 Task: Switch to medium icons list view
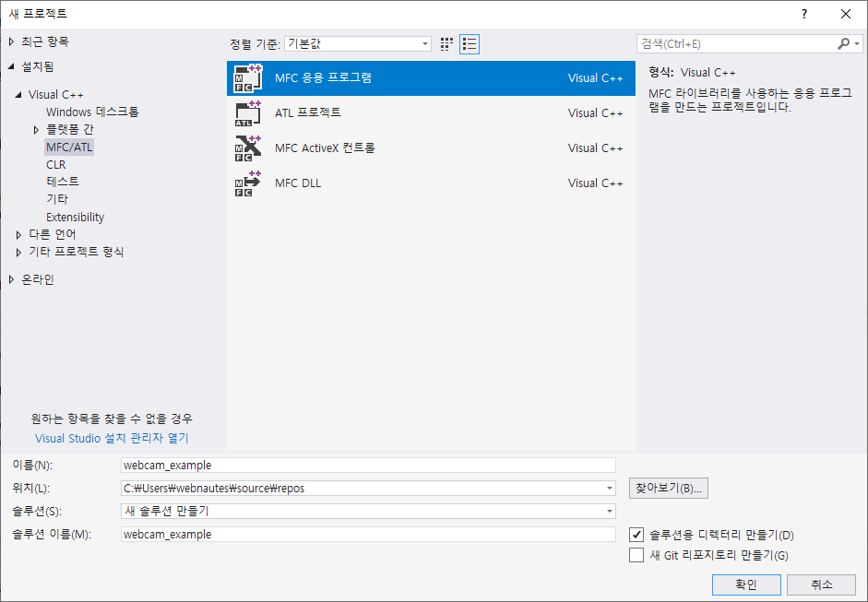point(470,44)
